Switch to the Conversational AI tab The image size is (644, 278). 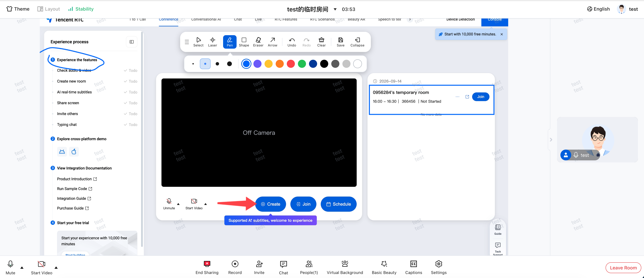pos(206,20)
